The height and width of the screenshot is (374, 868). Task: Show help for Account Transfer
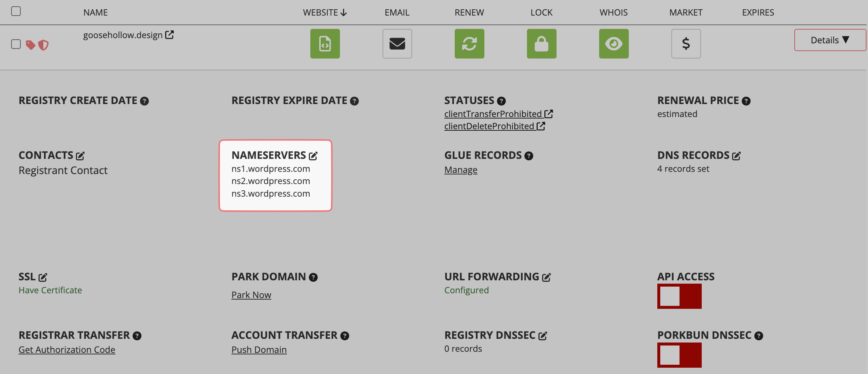click(x=345, y=336)
